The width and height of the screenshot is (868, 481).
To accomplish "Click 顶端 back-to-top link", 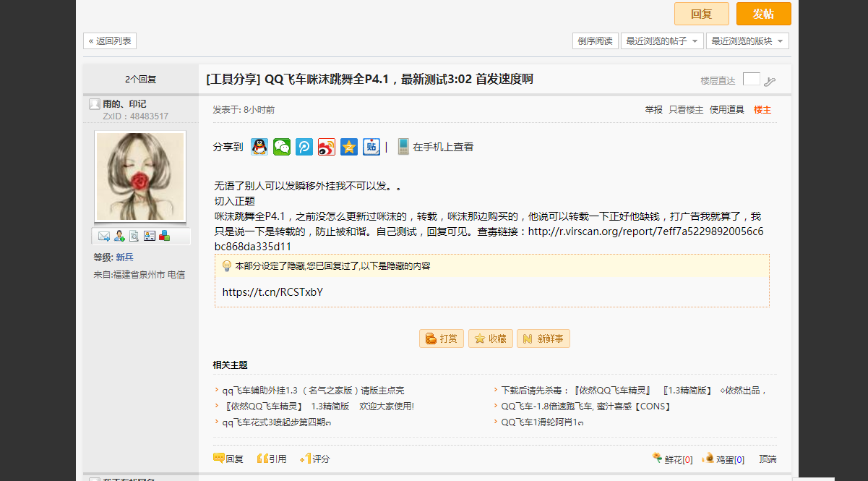I will tap(768, 459).
